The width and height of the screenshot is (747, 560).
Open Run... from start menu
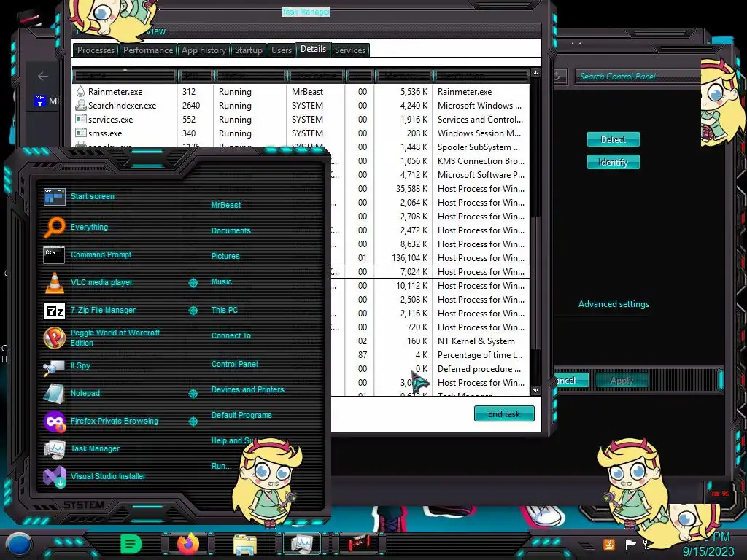[x=221, y=466]
